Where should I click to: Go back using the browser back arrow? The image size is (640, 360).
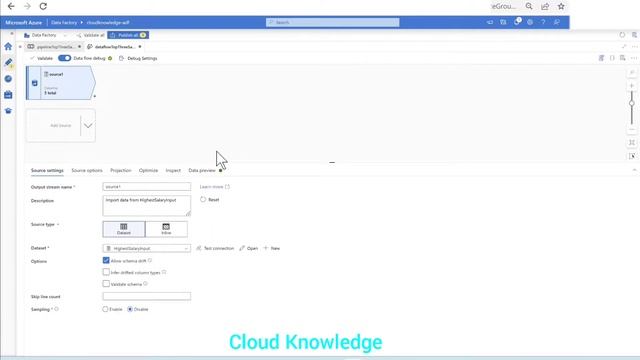point(11,6)
